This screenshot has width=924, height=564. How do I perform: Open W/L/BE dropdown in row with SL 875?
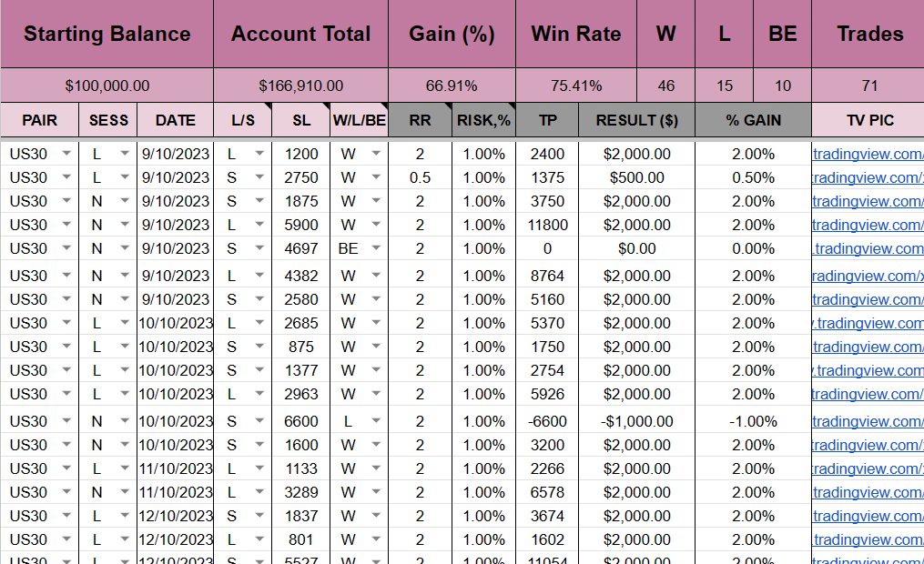pyautogui.click(x=376, y=347)
